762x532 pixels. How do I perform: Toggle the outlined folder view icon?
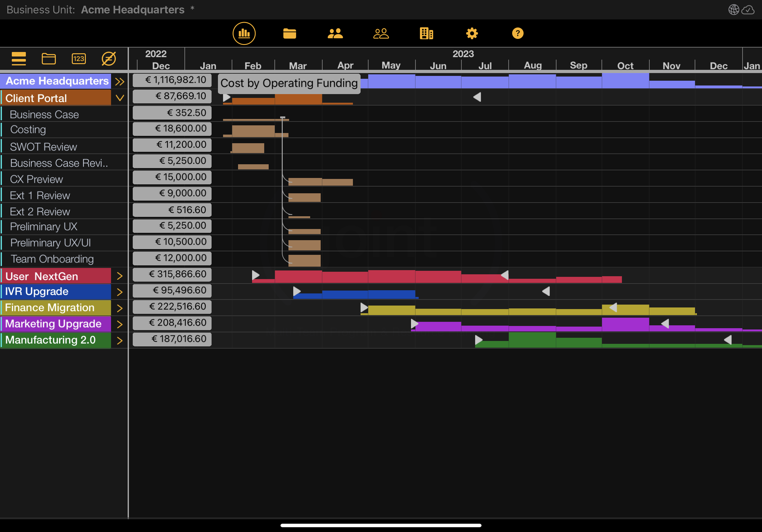pyautogui.click(x=49, y=59)
